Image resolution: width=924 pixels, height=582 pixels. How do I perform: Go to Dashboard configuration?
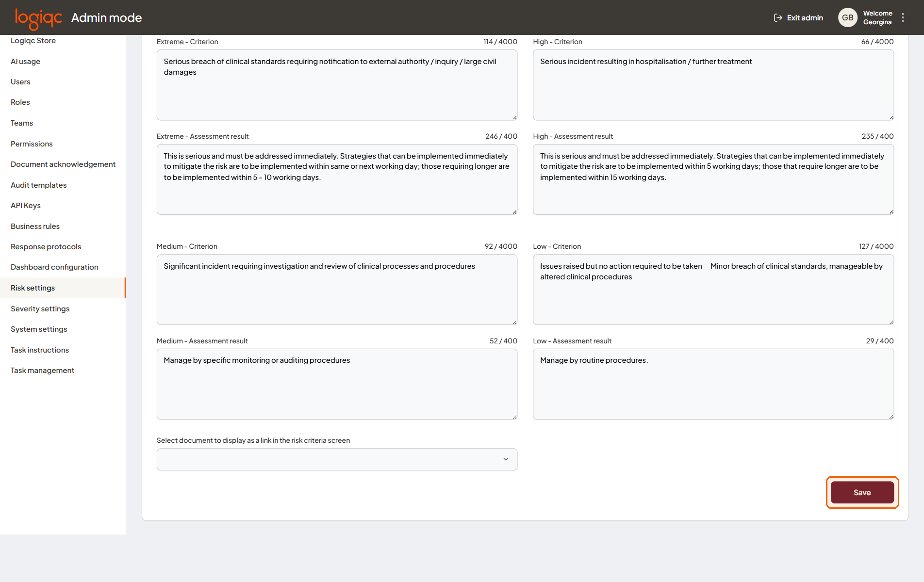pos(54,267)
